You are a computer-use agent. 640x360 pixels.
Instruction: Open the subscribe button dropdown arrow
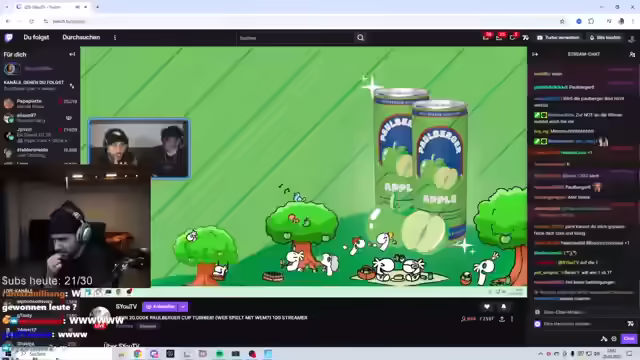183,307
